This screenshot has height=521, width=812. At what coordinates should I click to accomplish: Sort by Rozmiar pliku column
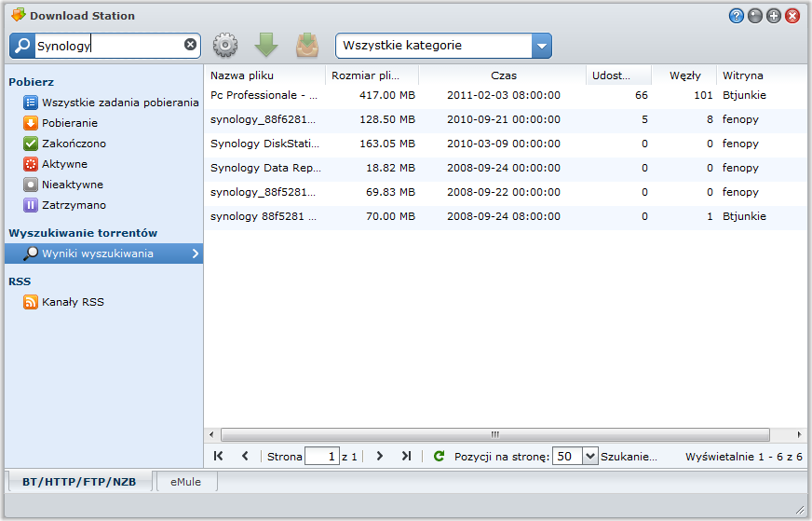372,75
